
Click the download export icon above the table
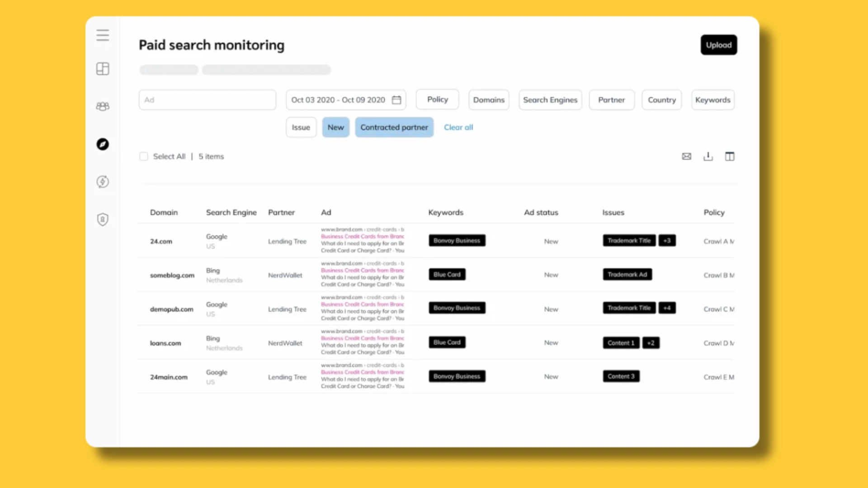pos(708,156)
